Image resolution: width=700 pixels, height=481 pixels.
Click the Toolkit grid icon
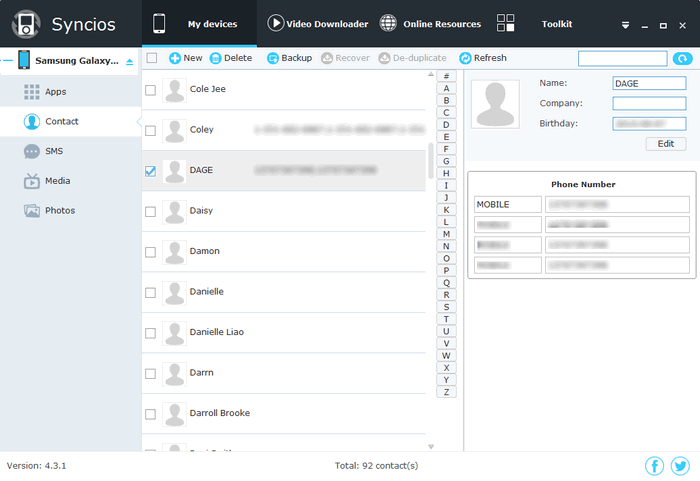(x=505, y=23)
